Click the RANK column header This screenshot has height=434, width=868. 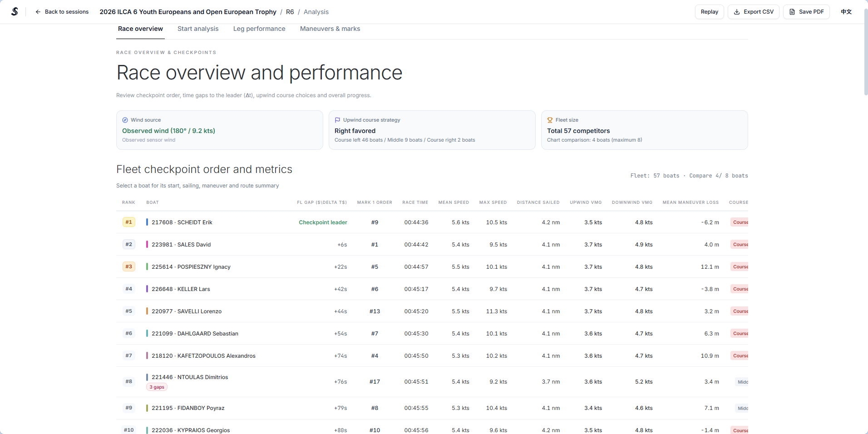(128, 202)
